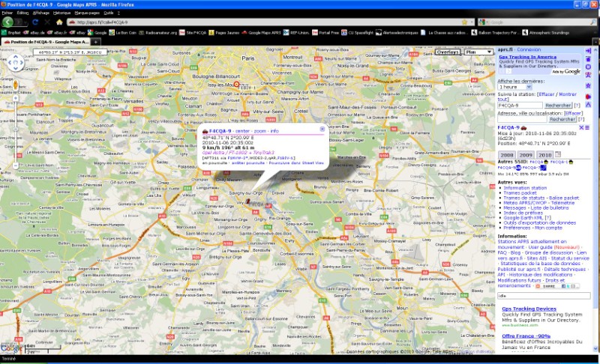600x364 pixels.
Task: Open the Balloon Trajectory bookmark
Action: tap(494, 33)
